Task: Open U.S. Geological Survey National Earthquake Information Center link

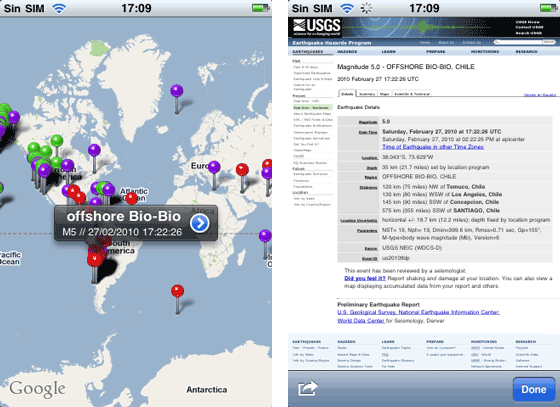Action: 419,312
